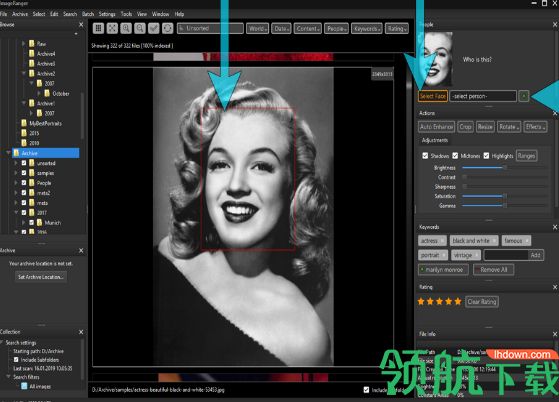
Task: Select the MyBestPortraits folder
Action: point(45,123)
